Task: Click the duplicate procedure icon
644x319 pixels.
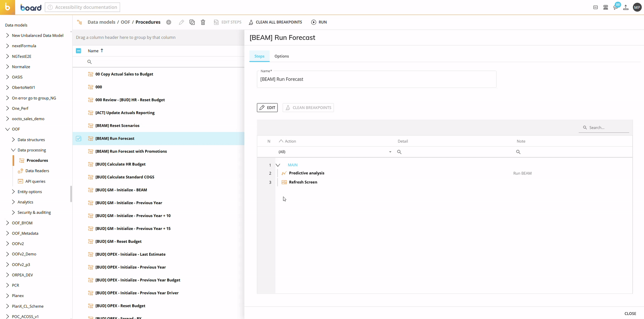Action: (192, 22)
